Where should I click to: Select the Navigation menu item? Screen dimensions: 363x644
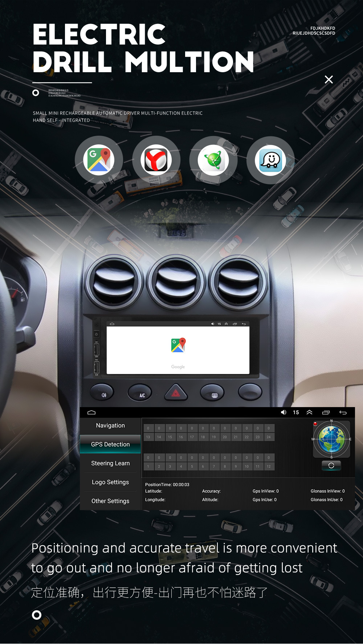[110, 426]
